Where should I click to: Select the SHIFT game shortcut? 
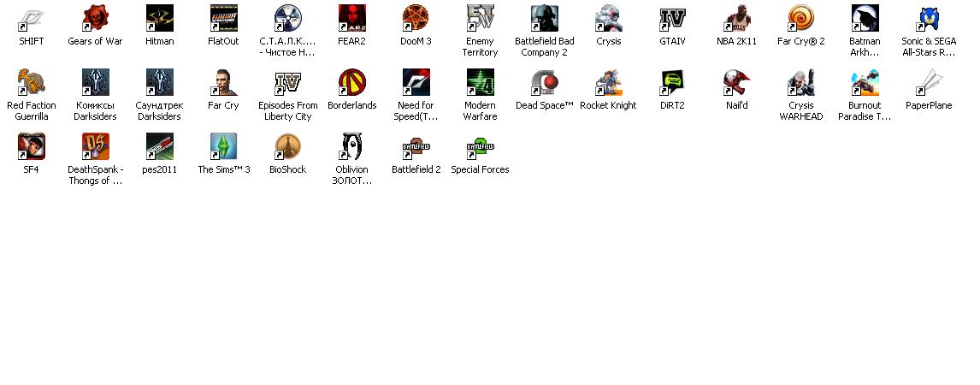point(32,18)
